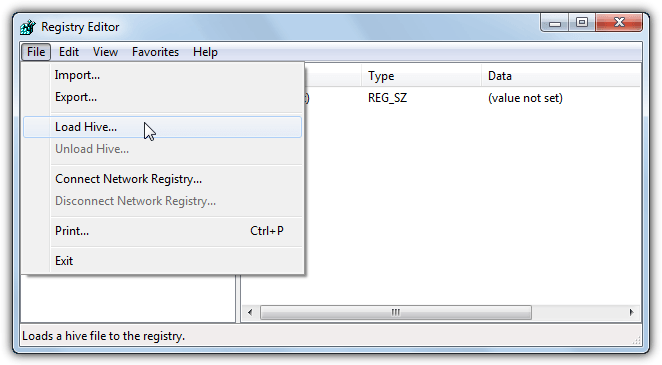Click the Type column header
The height and width of the screenshot is (365, 662).
click(421, 76)
